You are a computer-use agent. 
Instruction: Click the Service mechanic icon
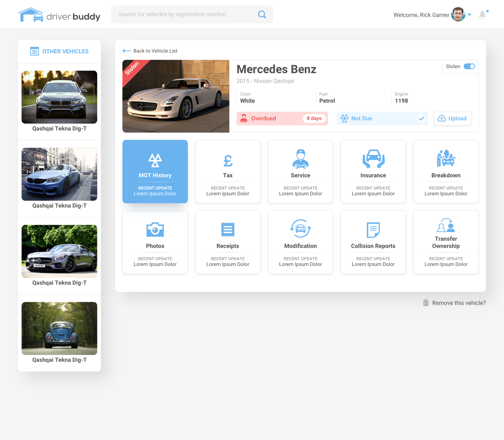point(301,159)
